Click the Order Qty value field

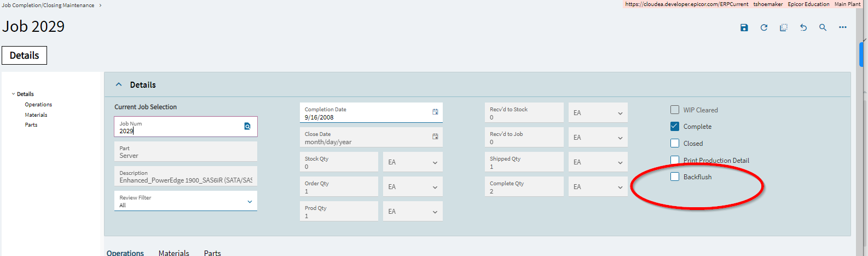click(339, 186)
